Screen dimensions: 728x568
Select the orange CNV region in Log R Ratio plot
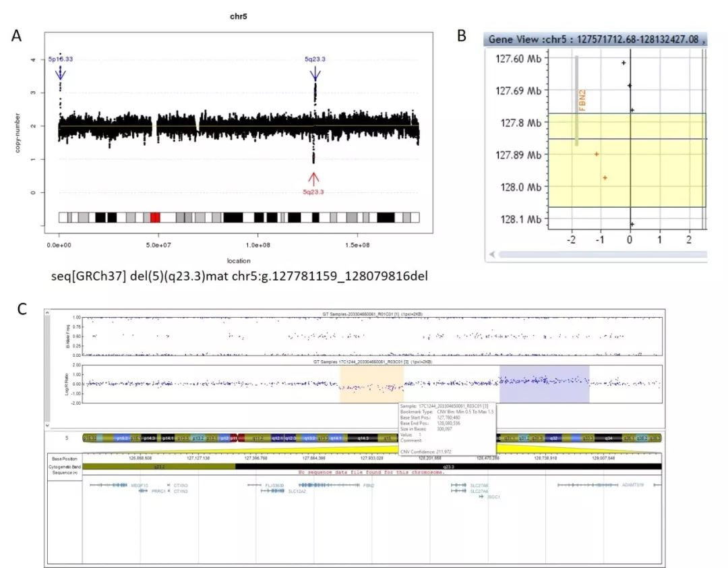click(x=371, y=385)
